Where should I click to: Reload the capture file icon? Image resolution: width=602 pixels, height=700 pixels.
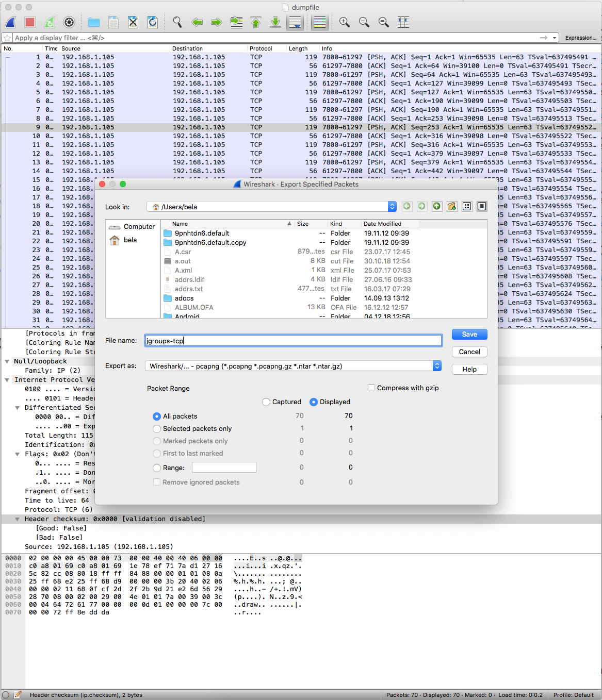coord(153,22)
